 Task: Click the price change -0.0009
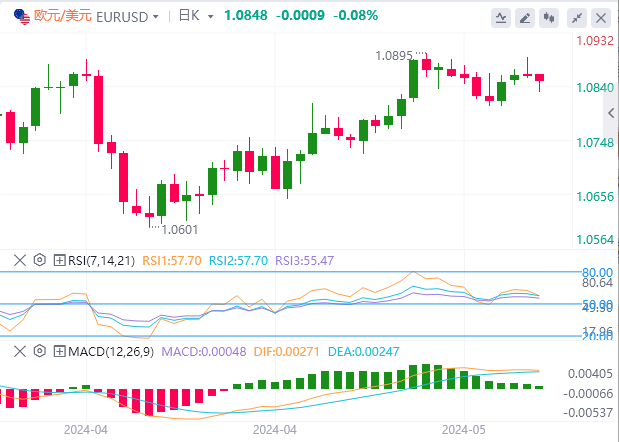pos(300,15)
